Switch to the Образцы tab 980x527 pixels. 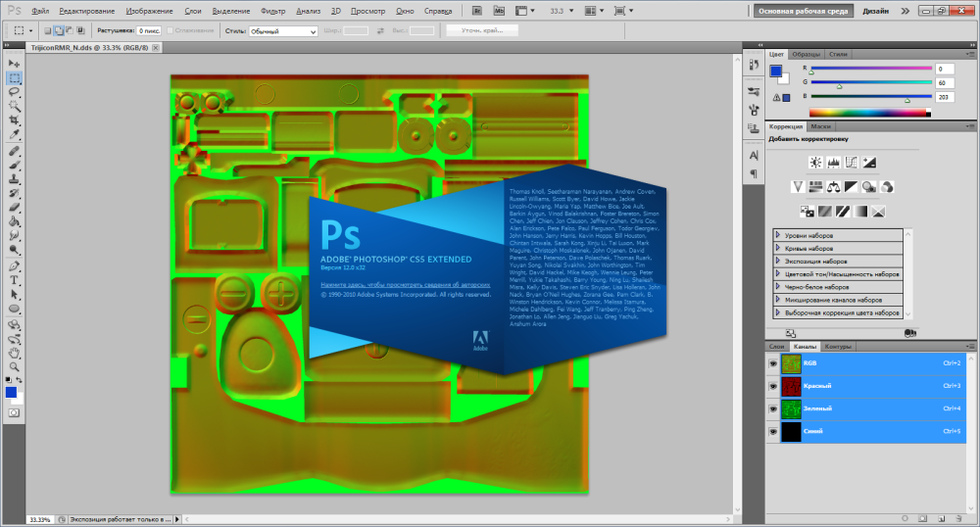[x=807, y=54]
